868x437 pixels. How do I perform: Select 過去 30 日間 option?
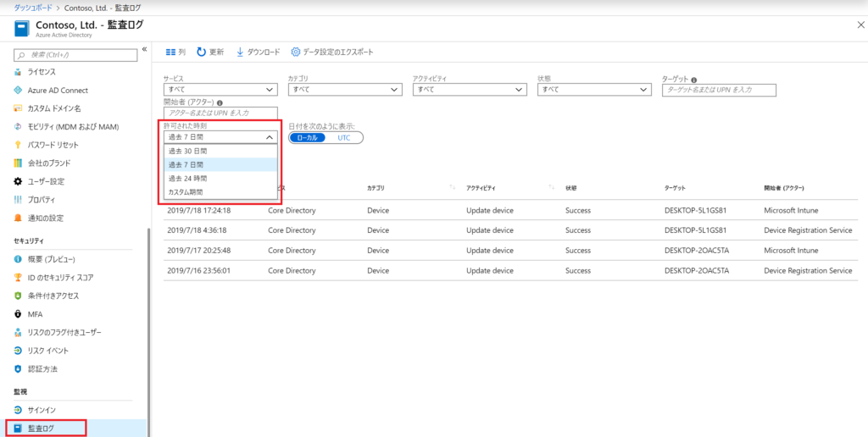click(220, 151)
